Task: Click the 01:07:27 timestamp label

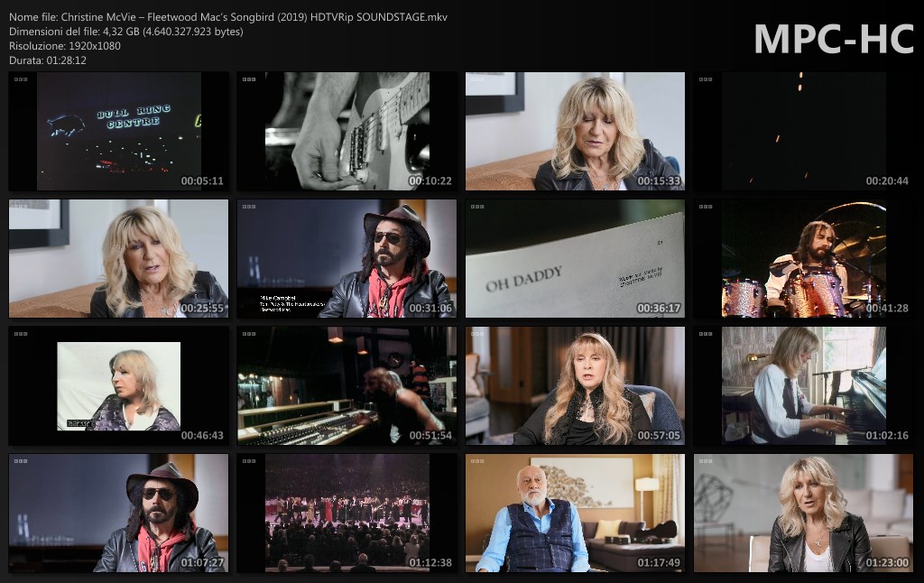Action: click(201, 563)
